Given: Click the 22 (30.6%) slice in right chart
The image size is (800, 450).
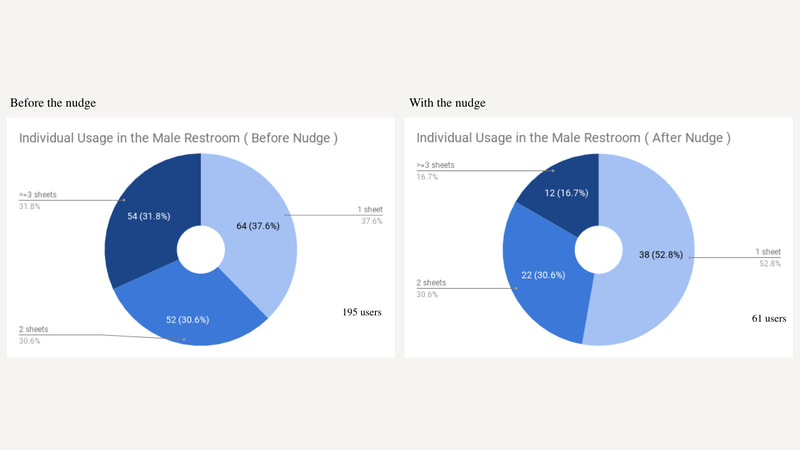Looking at the screenshot, I should click(x=543, y=276).
